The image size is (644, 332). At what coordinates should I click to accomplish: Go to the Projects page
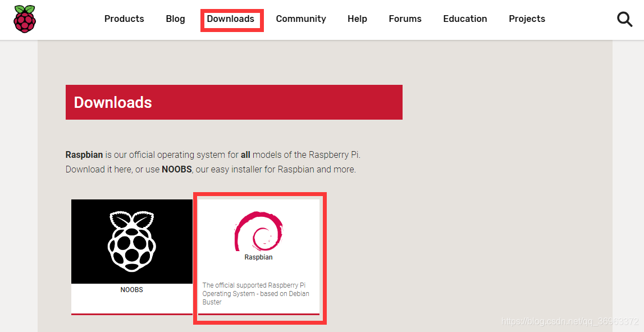click(x=527, y=19)
